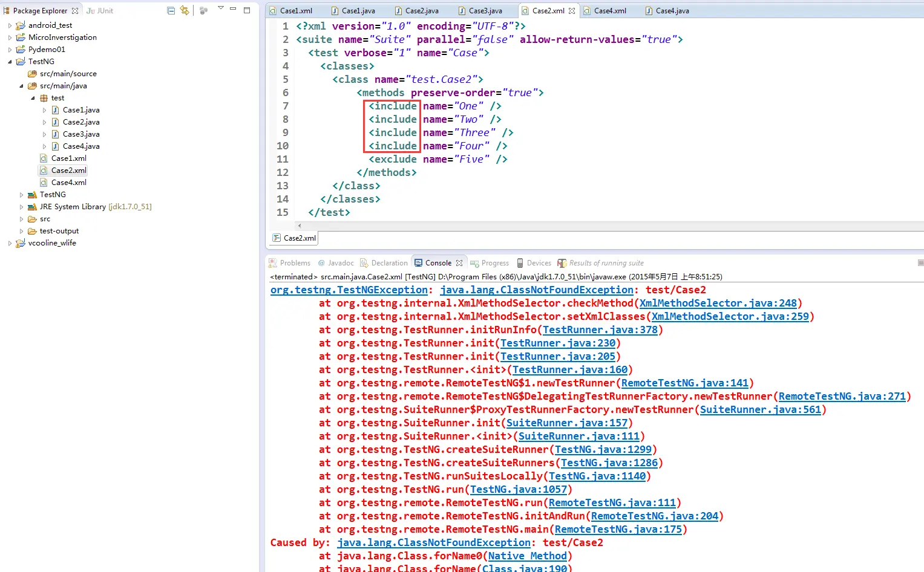Switch to the Problems view tab
Image resolution: width=924 pixels, height=572 pixels.
(289, 263)
